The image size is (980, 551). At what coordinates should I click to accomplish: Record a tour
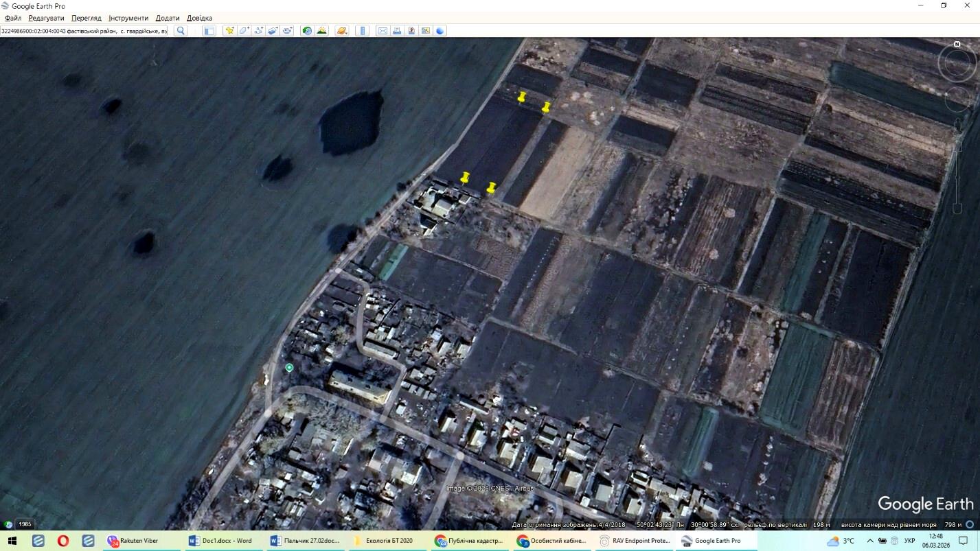tap(287, 31)
